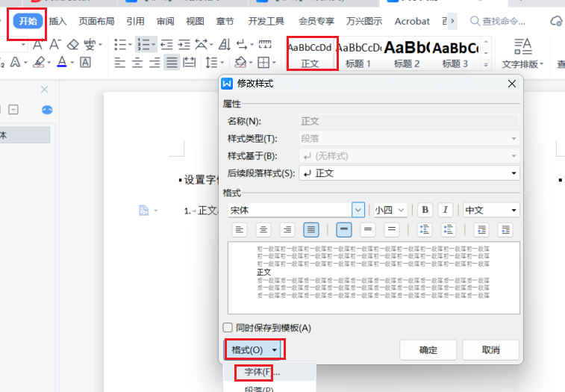Click increase indent icon in dialog
The image size is (565, 392).
pyautogui.click(x=505, y=230)
